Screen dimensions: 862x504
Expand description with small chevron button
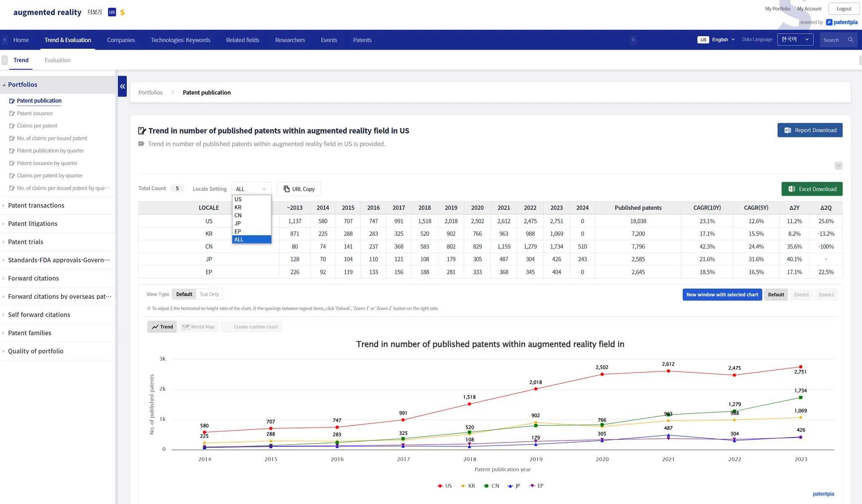point(838,166)
